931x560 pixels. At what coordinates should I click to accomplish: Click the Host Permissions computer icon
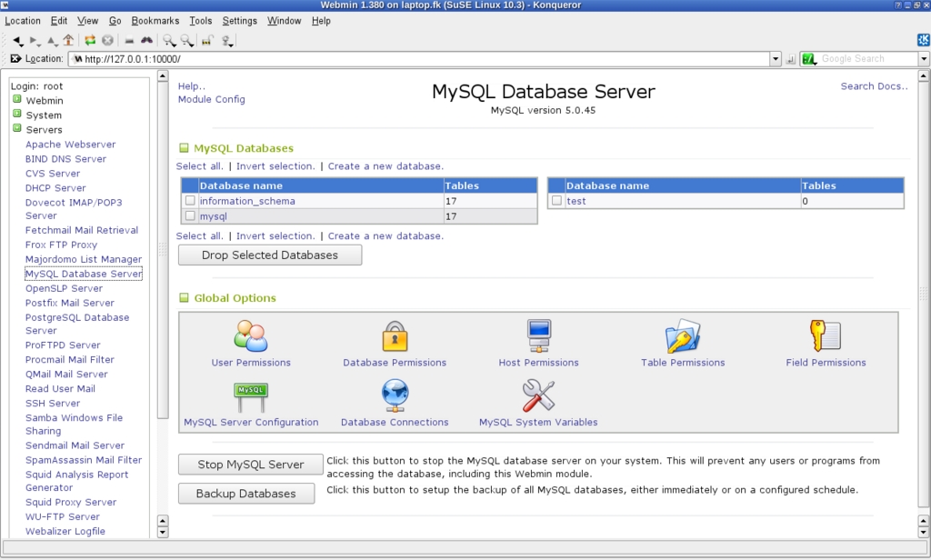pyautogui.click(x=538, y=335)
